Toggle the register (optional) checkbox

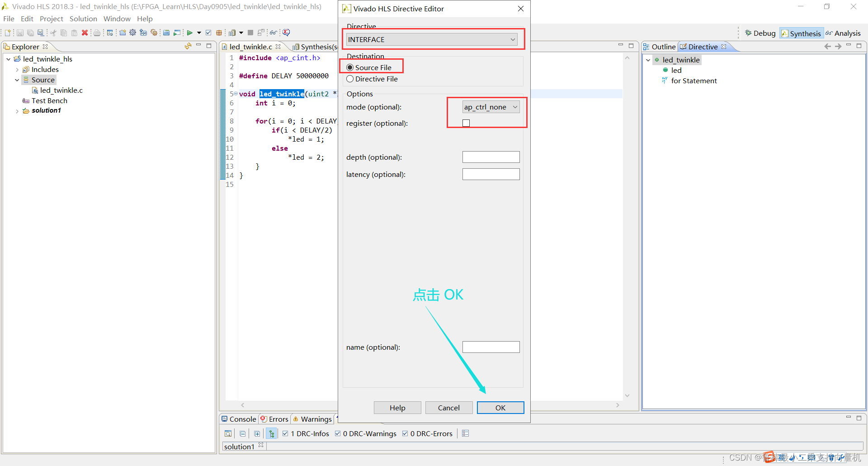466,123
